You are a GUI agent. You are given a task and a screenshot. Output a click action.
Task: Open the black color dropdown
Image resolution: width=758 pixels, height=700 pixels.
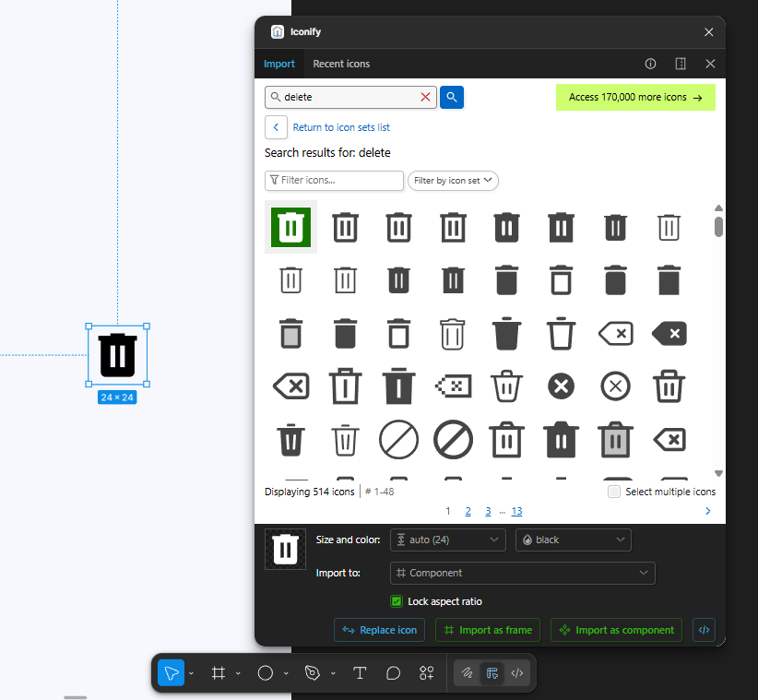[x=574, y=540]
